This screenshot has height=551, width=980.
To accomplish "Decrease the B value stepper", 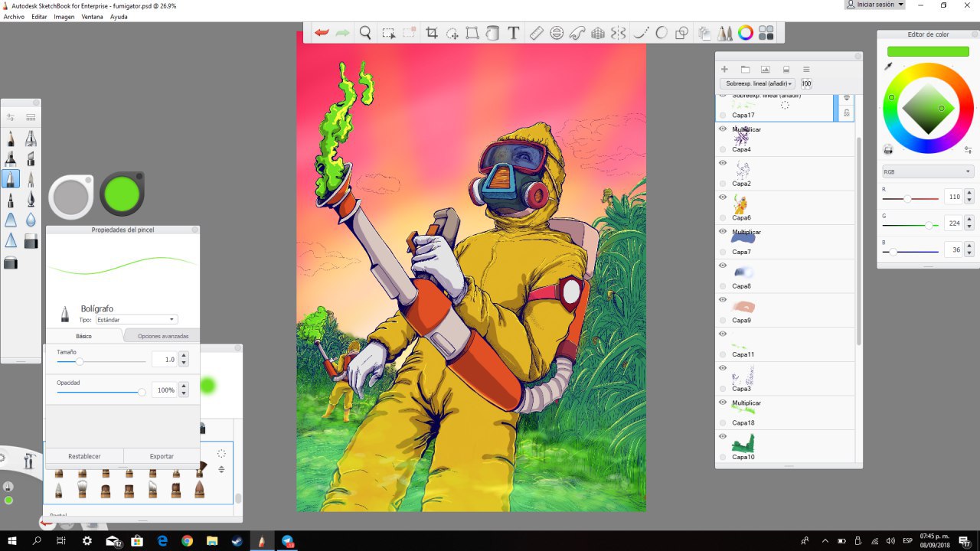I will [970, 253].
